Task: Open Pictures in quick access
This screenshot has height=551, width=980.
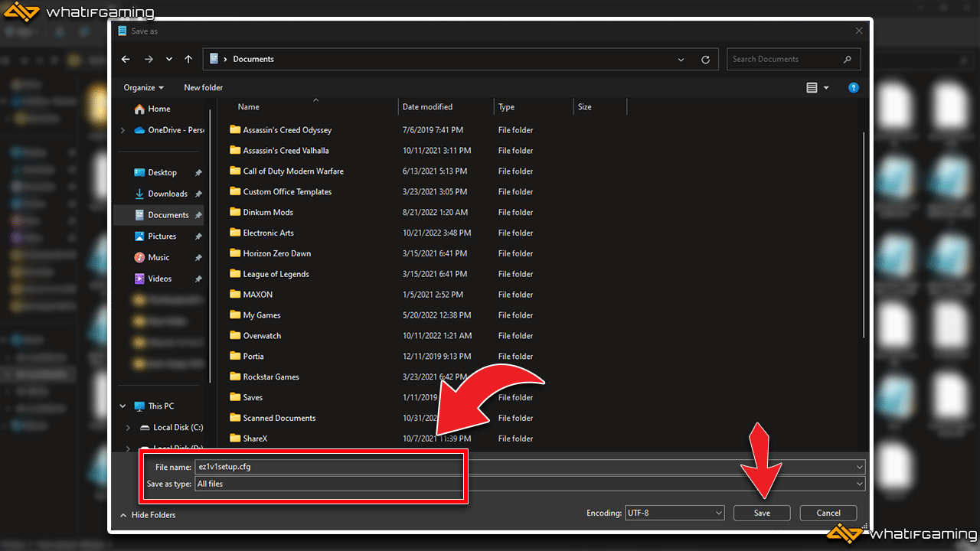Action: [x=162, y=236]
